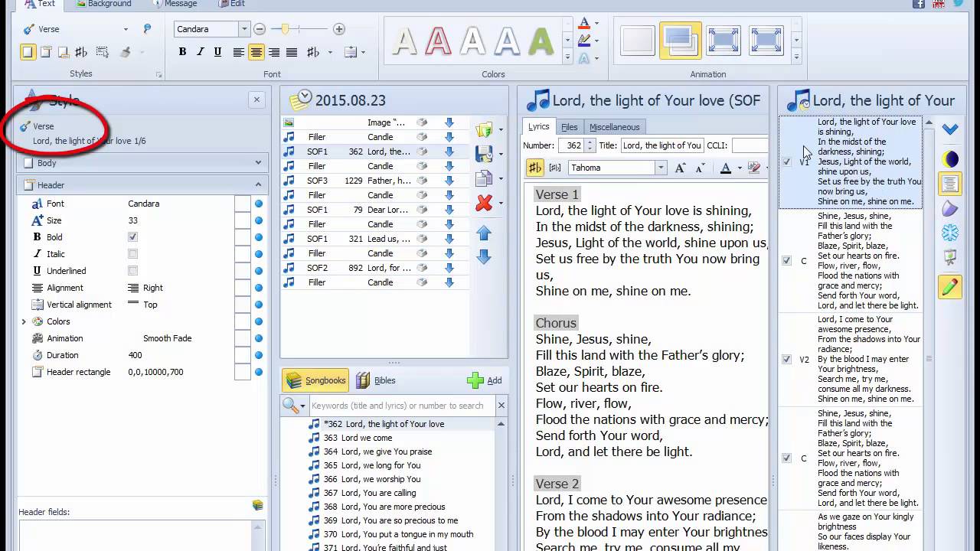
Task: Open the Miscellaneous tab of the song
Action: (614, 127)
